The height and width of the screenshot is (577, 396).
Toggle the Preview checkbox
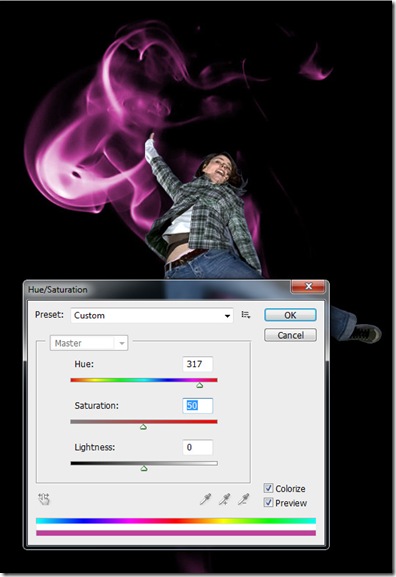[x=268, y=502]
